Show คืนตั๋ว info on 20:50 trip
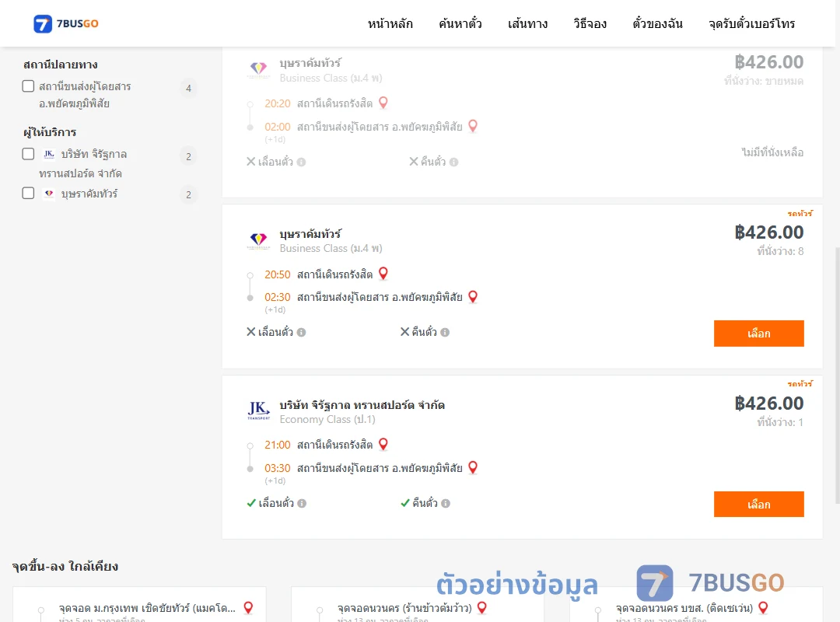Viewport: 840px width, 622px height. pyautogui.click(x=445, y=332)
